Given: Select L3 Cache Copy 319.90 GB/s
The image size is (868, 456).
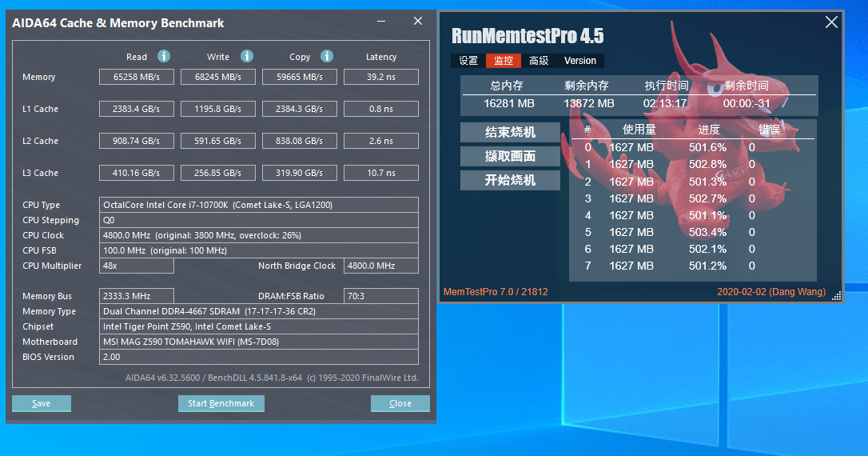Looking at the screenshot, I should 300,173.
